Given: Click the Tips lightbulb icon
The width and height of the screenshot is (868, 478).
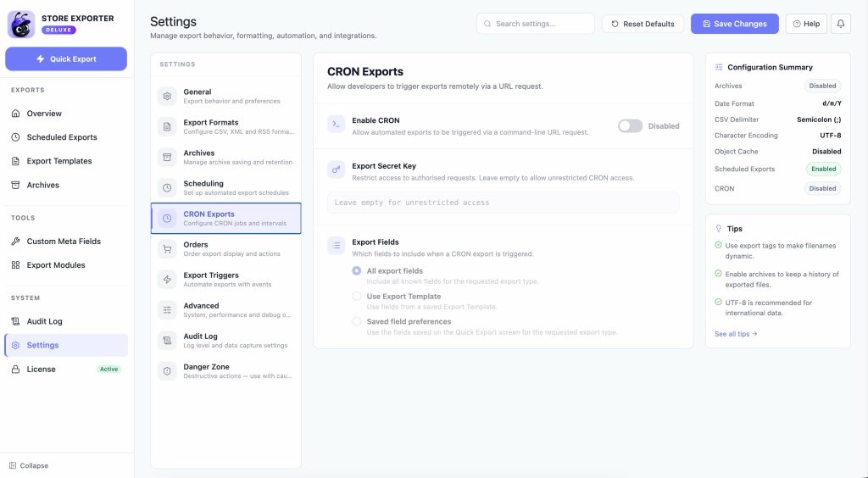Looking at the screenshot, I should pos(719,229).
